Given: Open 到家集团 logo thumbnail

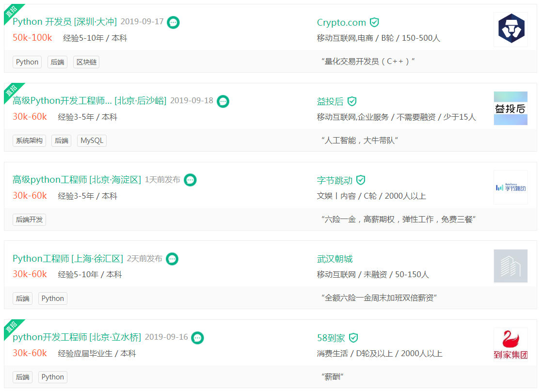Looking at the screenshot, I should 511,345.
